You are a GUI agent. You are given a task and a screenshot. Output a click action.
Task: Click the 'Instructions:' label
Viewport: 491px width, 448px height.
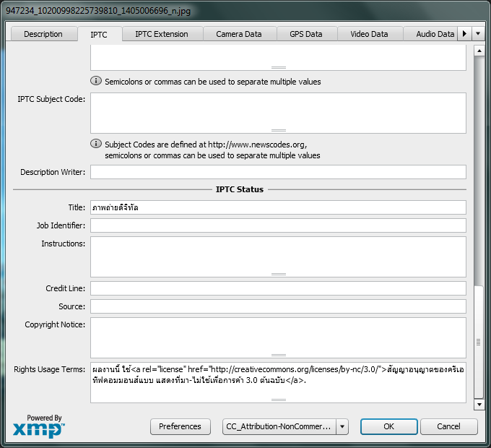click(x=64, y=244)
